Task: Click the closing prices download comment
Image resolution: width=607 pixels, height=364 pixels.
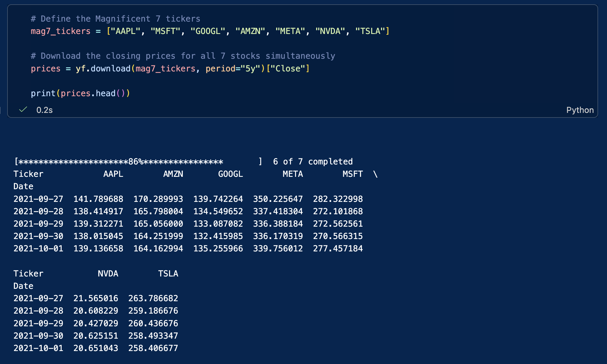Action: [183, 56]
